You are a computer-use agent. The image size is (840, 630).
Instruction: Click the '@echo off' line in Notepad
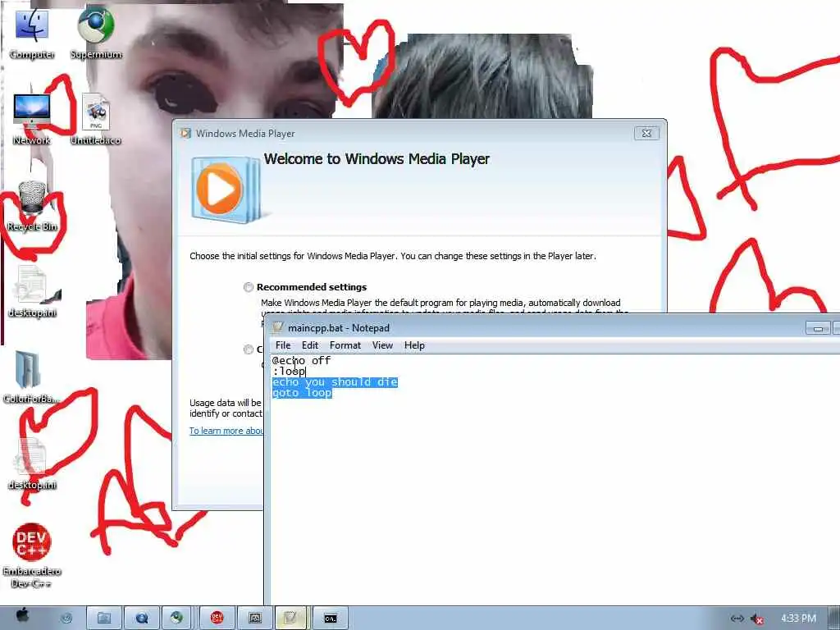(301, 361)
